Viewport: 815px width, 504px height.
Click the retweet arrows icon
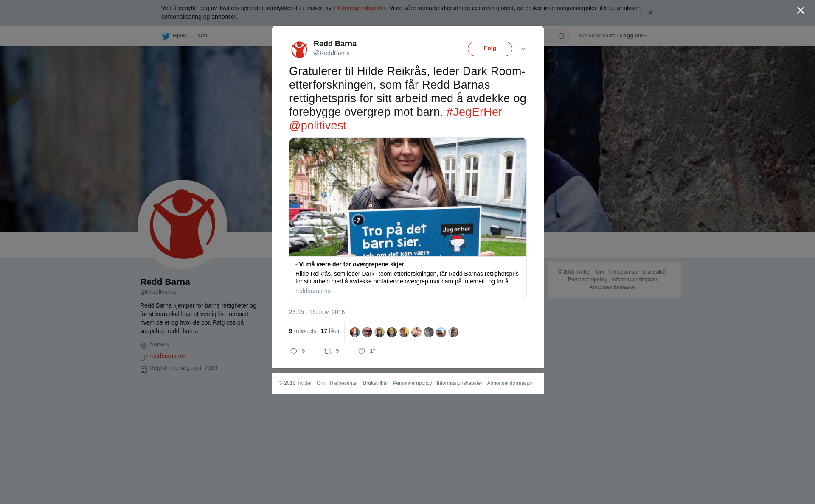pyautogui.click(x=328, y=351)
